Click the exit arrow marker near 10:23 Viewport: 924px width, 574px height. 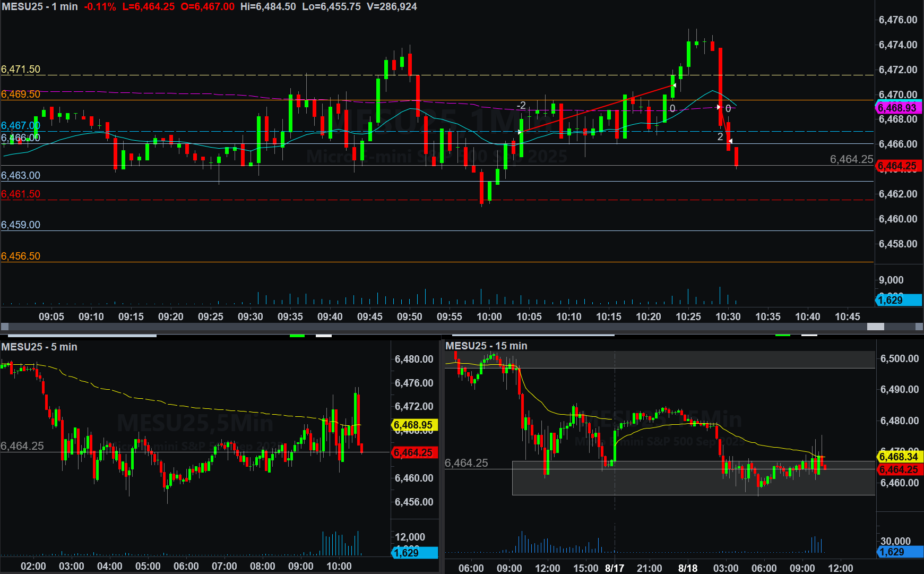(673, 85)
